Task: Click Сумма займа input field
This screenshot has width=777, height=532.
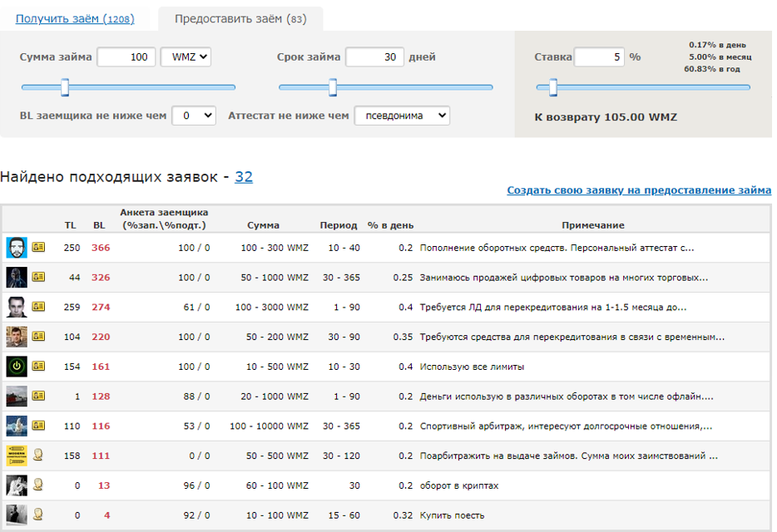Action: [x=126, y=57]
